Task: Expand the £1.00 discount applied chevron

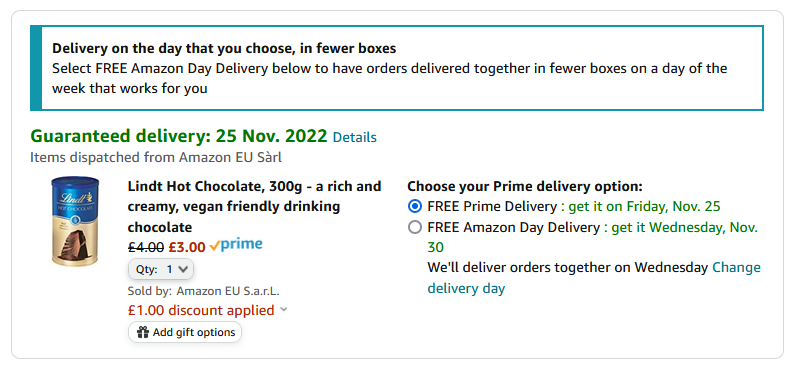Action: [x=283, y=309]
